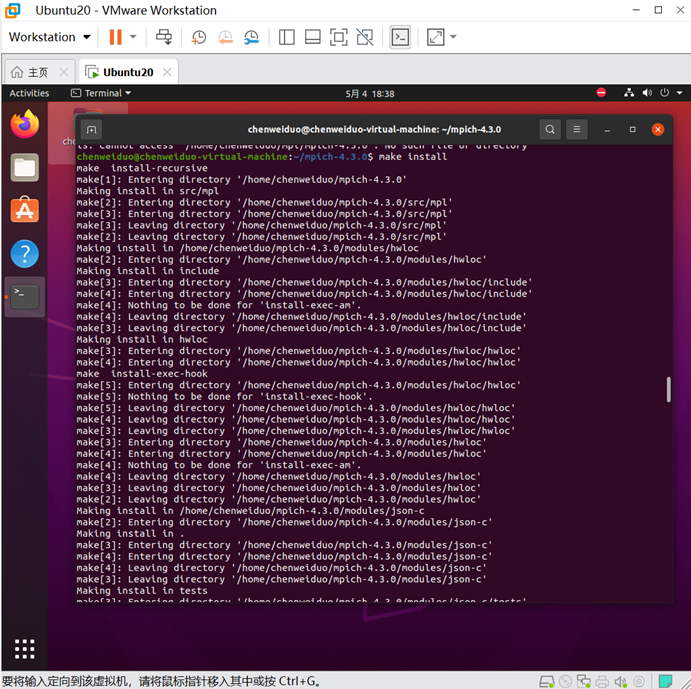Open Files from the dock

click(x=25, y=168)
